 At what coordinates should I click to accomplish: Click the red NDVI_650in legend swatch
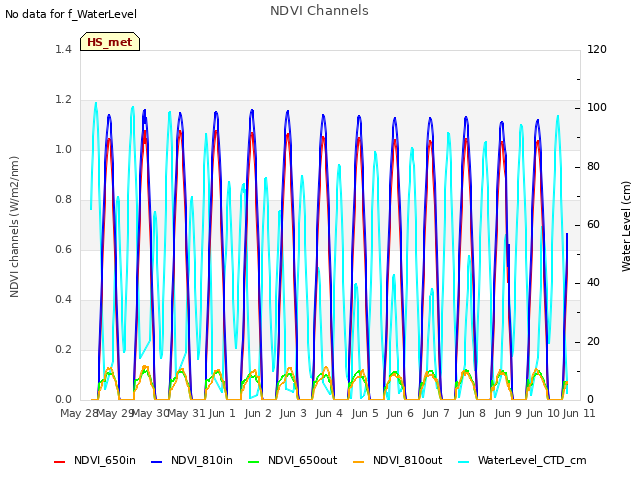click(x=60, y=462)
